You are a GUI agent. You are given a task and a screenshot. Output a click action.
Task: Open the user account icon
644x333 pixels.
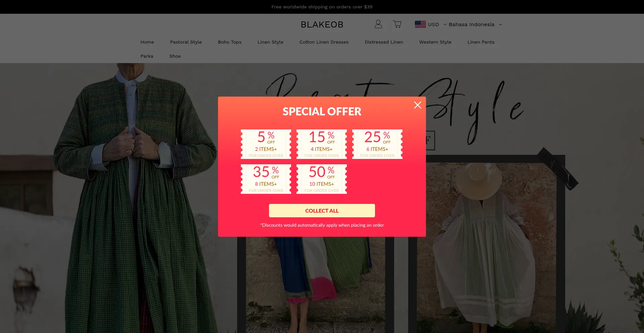(378, 24)
